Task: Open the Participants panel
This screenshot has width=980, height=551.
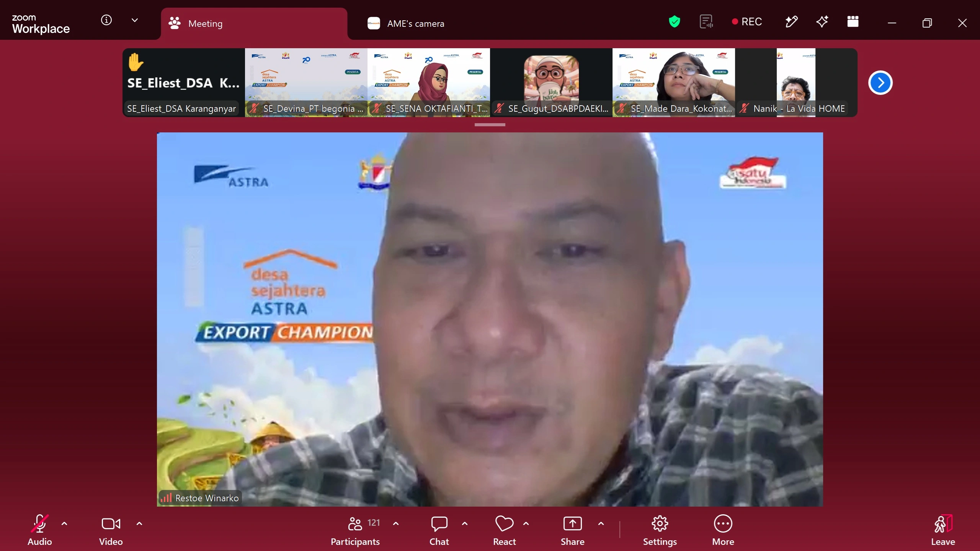Action: 355,530
